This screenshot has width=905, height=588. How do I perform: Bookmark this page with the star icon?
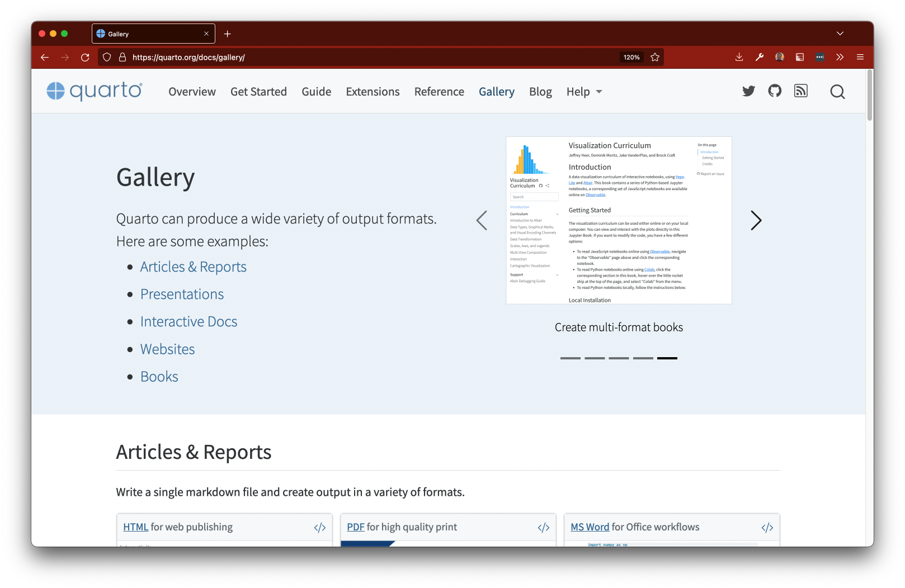(x=655, y=57)
